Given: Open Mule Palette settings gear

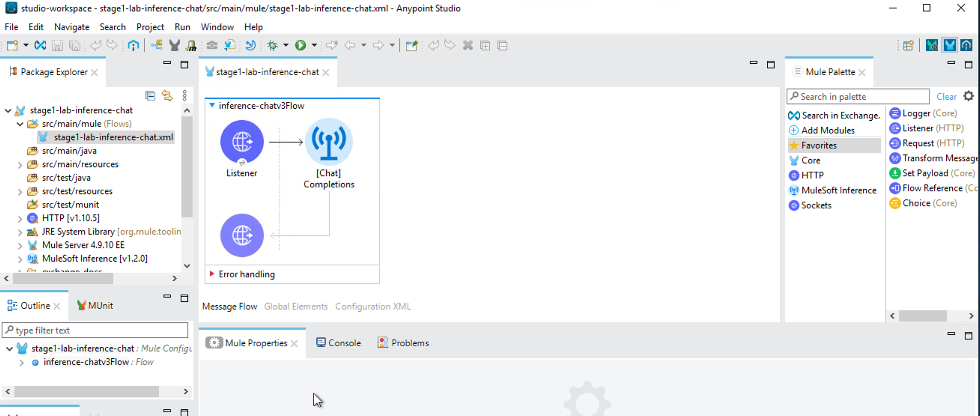Looking at the screenshot, I should (x=968, y=96).
